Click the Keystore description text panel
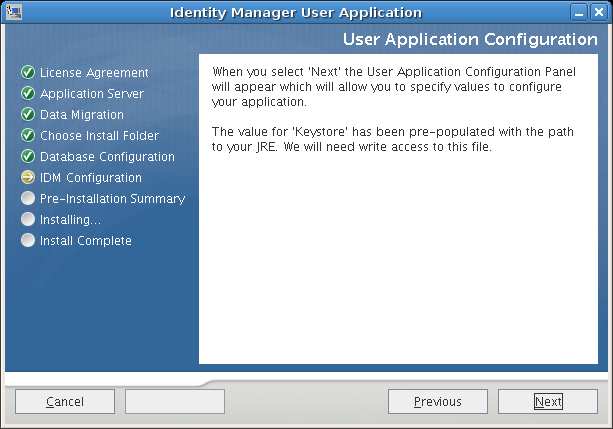The width and height of the screenshot is (613, 429). coord(397,208)
